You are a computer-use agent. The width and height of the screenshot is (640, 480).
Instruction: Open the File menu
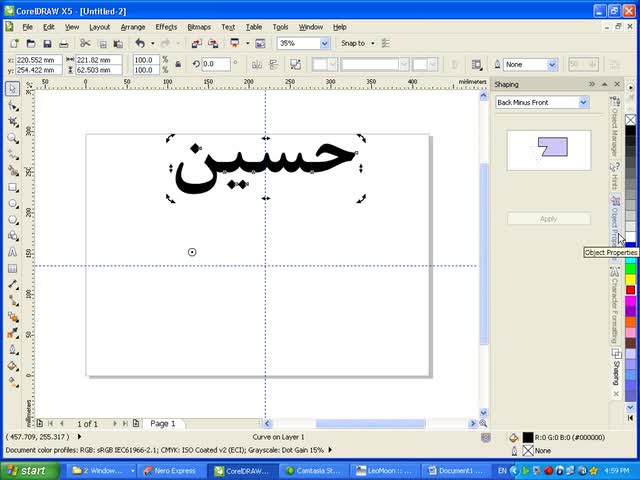pos(27,27)
